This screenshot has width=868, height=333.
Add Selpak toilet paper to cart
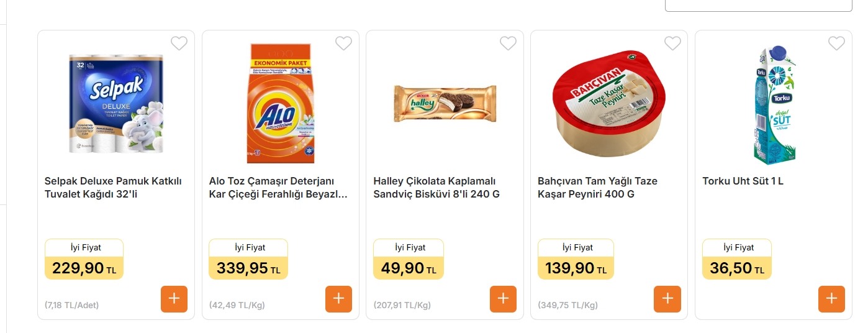(174, 299)
